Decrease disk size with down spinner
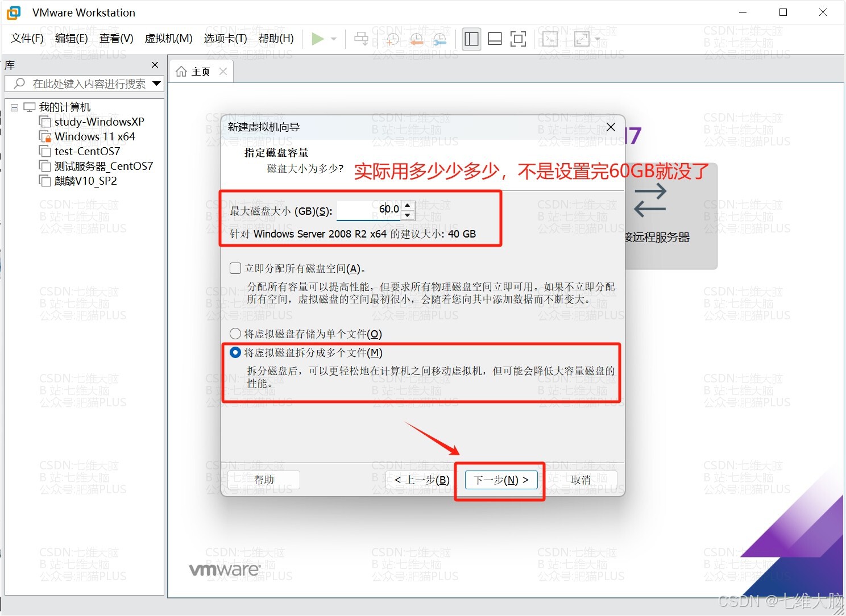 [x=408, y=215]
